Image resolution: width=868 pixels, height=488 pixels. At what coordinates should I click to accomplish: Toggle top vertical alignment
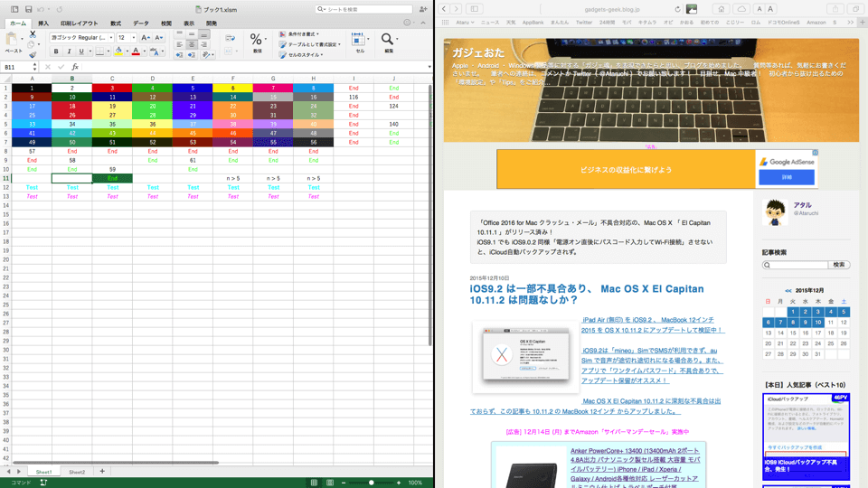click(x=179, y=34)
